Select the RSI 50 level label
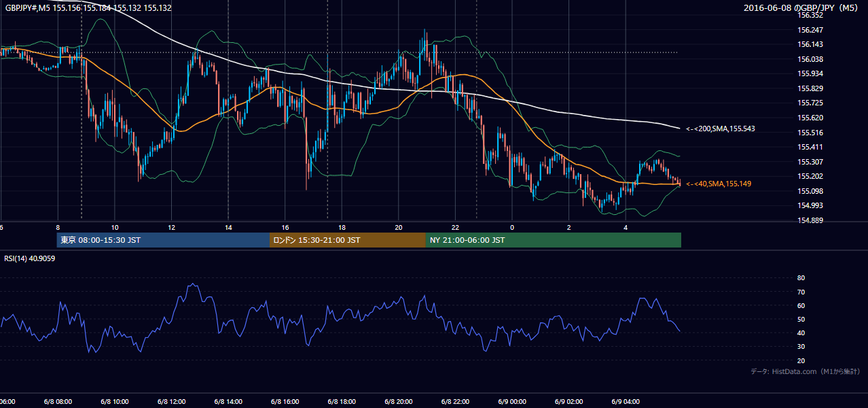Screen dimensions: 868x408 tap(801, 319)
